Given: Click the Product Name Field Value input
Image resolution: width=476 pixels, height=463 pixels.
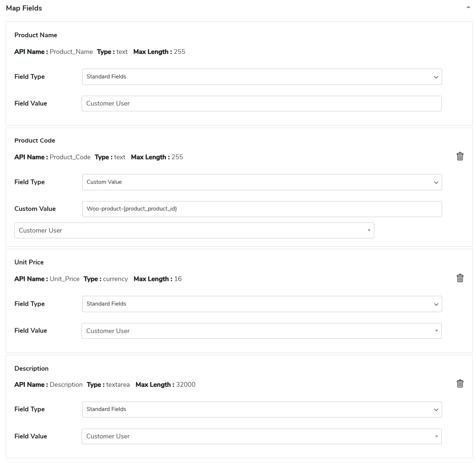Looking at the screenshot, I should [261, 104].
